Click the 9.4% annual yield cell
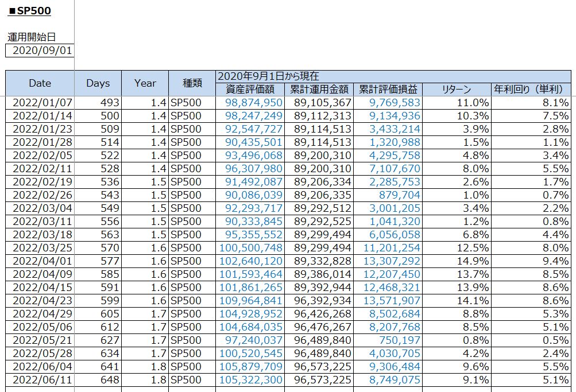Image resolution: width=576 pixels, height=392 pixels. [x=532, y=261]
